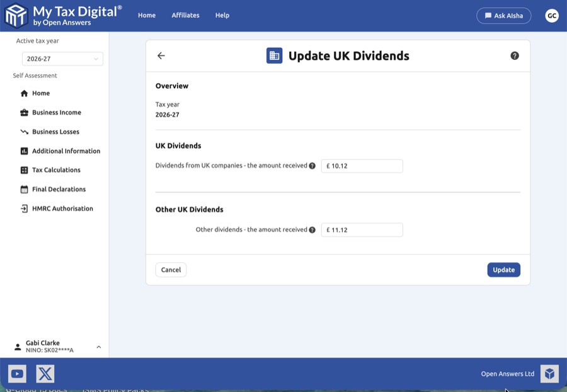The image size is (567, 392).
Task: Click the My Tax Digital logo
Action: 63,16
